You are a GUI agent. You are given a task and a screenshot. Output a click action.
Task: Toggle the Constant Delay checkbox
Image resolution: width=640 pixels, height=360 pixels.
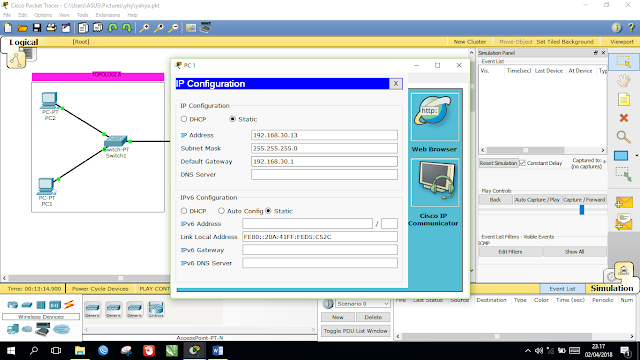pos(522,163)
